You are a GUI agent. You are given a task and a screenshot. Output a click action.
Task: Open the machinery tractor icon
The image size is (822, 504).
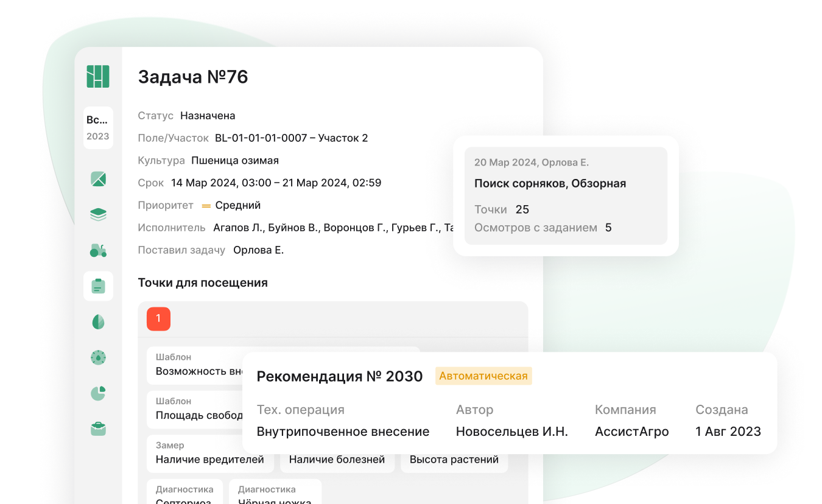98,250
